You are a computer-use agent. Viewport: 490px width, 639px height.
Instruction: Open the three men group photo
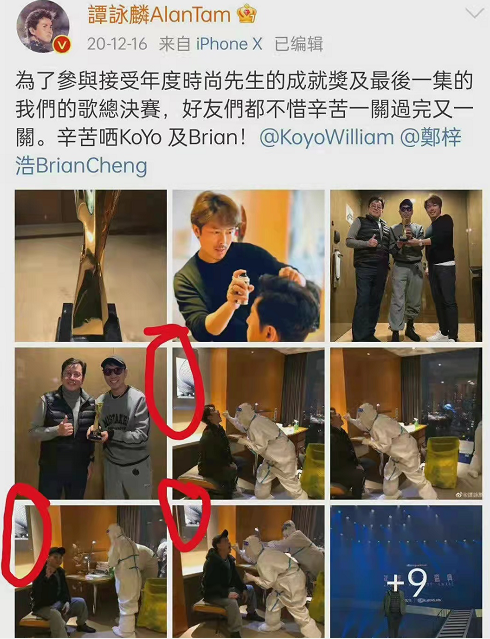tap(406, 266)
